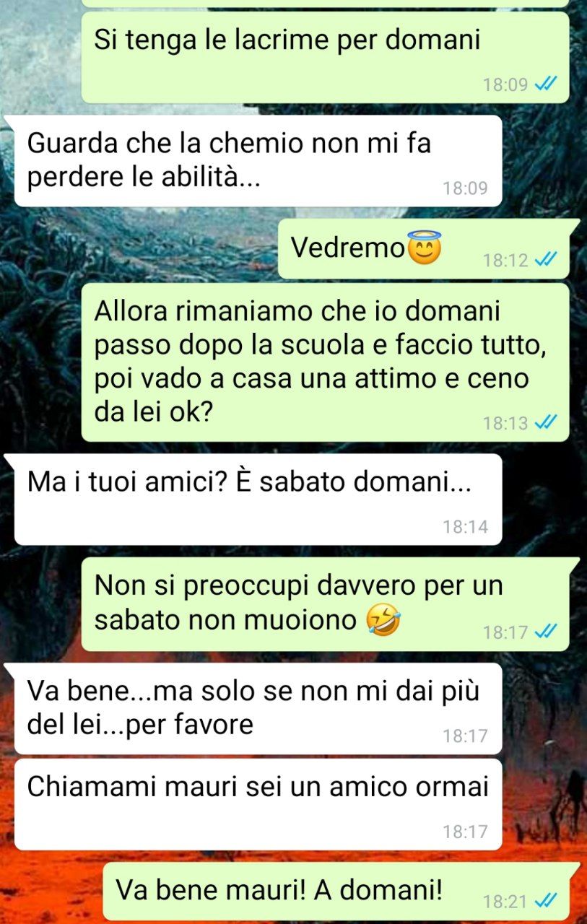Click the 18:21 timestamp on last message
587x924 pixels.
[x=505, y=901]
